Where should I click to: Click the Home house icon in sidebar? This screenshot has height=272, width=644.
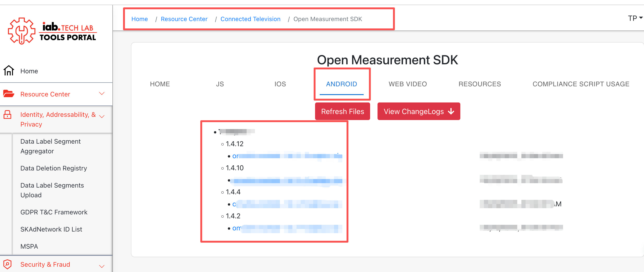pyautogui.click(x=9, y=71)
